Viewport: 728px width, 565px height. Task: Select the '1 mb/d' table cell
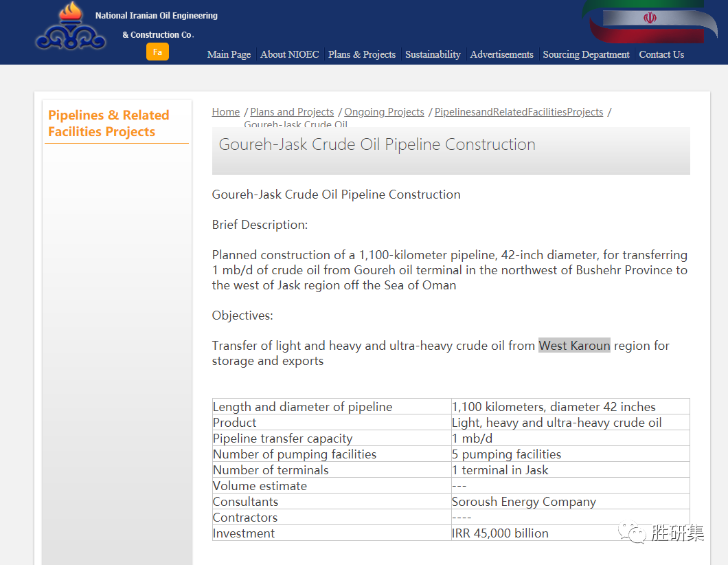[x=570, y=438]
